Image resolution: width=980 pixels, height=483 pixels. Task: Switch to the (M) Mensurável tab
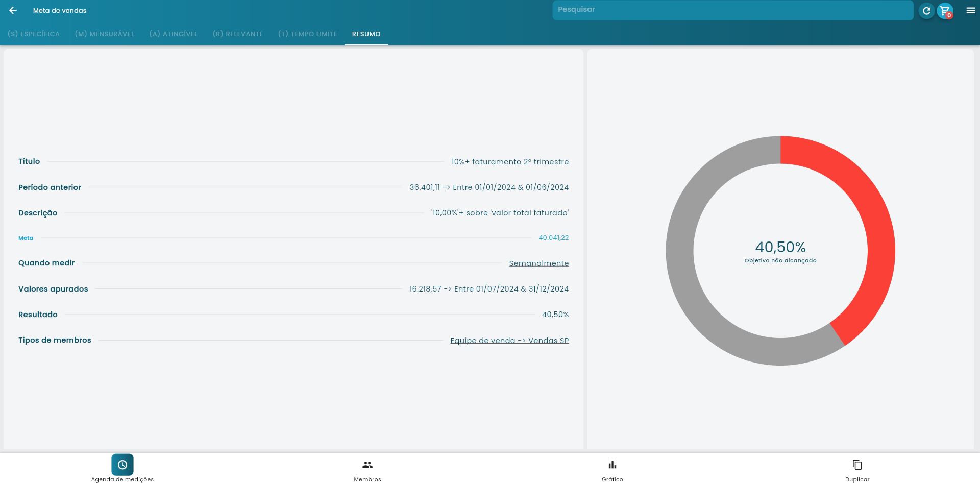(105, 34)
